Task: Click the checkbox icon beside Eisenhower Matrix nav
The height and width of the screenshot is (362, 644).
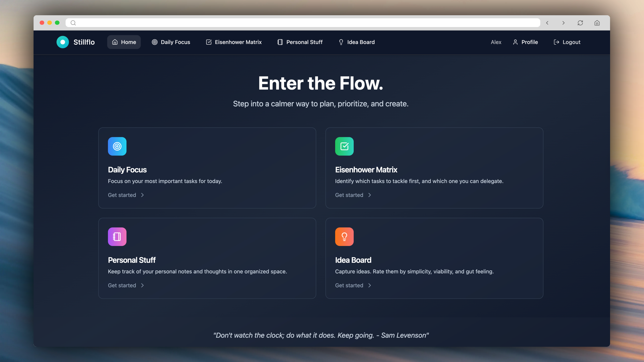Action: (209, 42)
